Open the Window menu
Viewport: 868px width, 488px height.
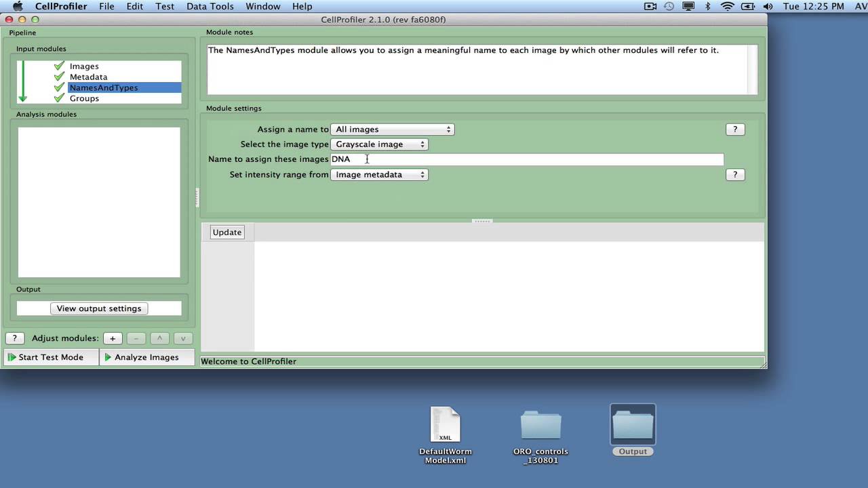coord(263,6)
